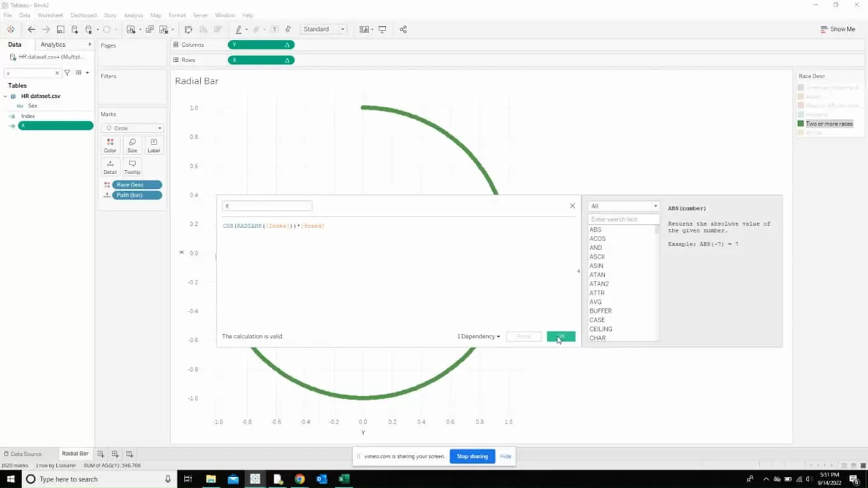
Task: Click the X pill on Rows shelf
Action: [x=261, y=60]
